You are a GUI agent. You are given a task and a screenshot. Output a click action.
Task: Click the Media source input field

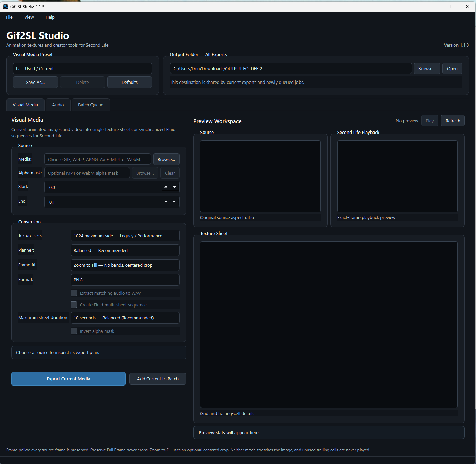tap(98, 159)
